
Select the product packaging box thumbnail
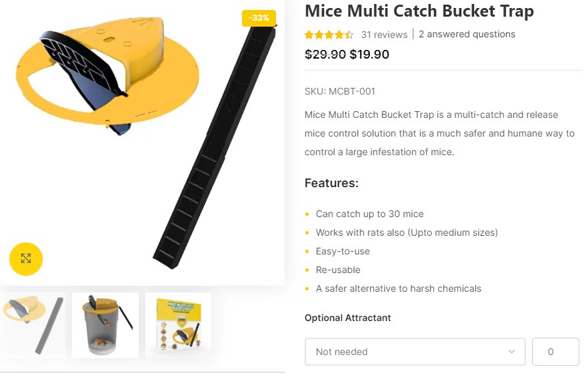pyautogui.click(x=178, y=324)
